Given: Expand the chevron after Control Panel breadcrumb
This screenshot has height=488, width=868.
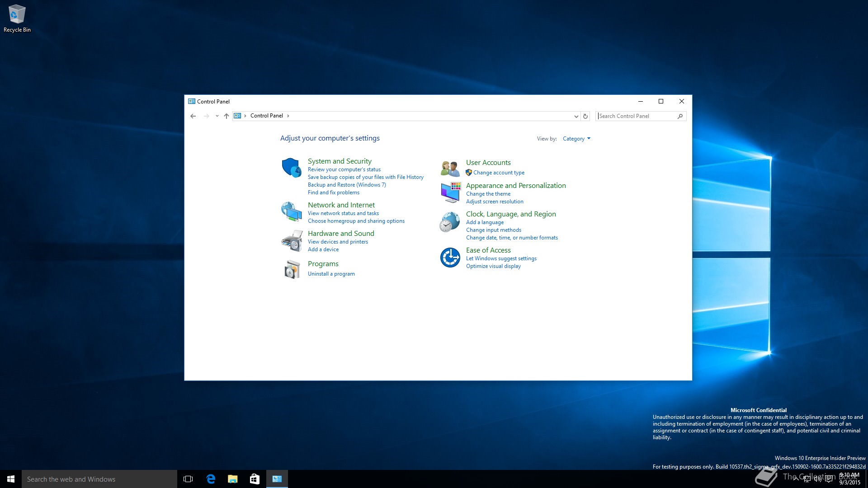Looking at the screenshot, I should coord(288,116).
